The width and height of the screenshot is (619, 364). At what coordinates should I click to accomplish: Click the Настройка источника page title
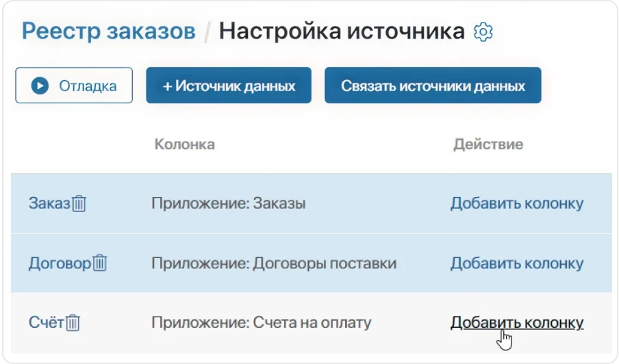click(342, 31)
